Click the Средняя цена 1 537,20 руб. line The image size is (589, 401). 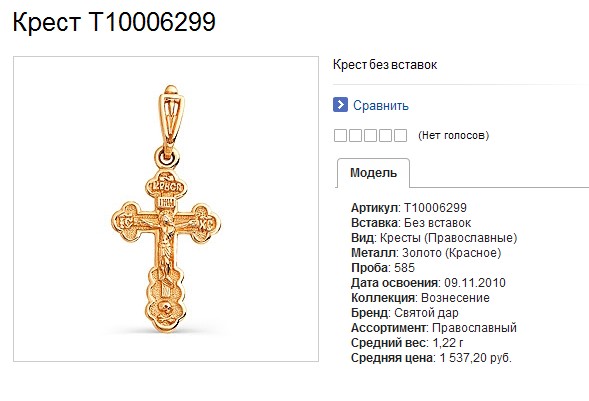(x=431, y=358)
